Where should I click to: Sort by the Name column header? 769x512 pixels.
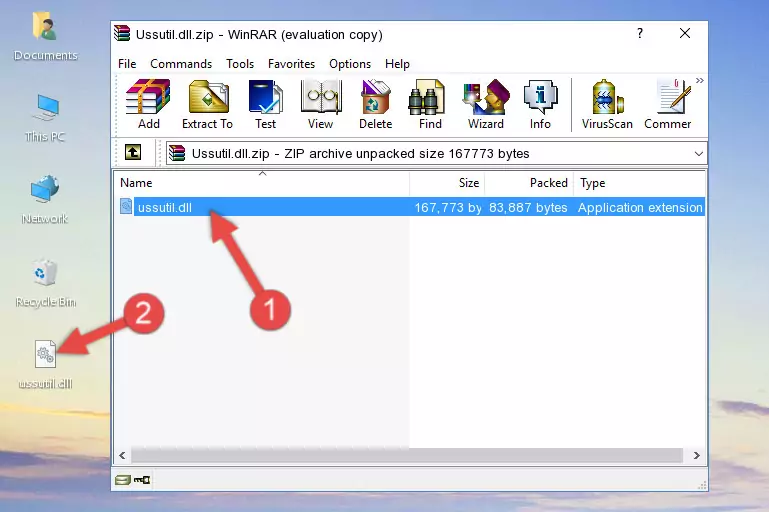click(262, 183)
